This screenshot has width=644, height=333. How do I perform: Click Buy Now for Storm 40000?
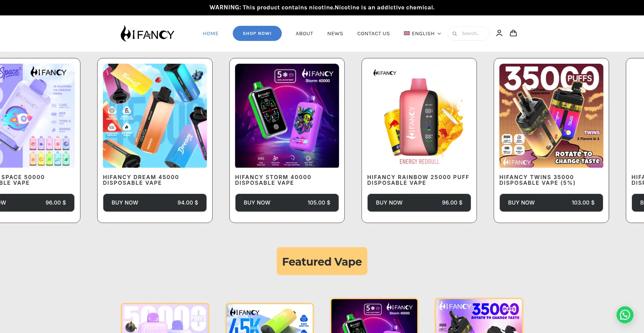(287, 203)
